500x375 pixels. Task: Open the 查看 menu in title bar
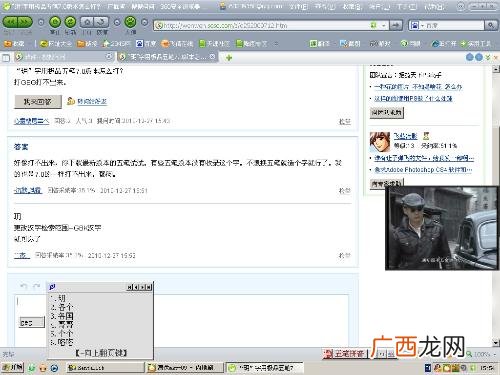coord(325,6)
